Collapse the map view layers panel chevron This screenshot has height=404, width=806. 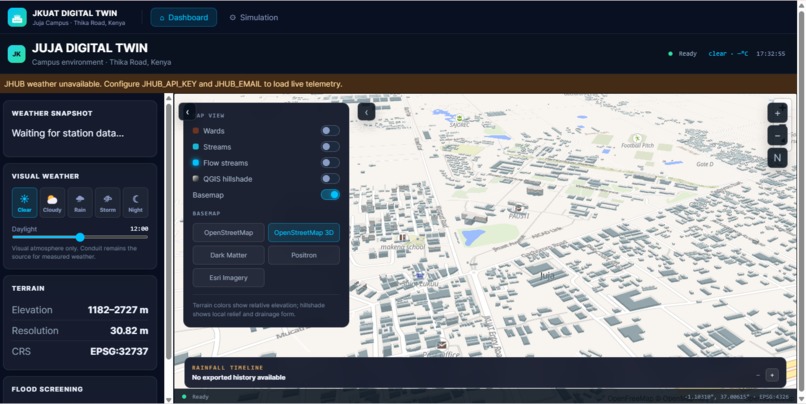coord(187,112)
